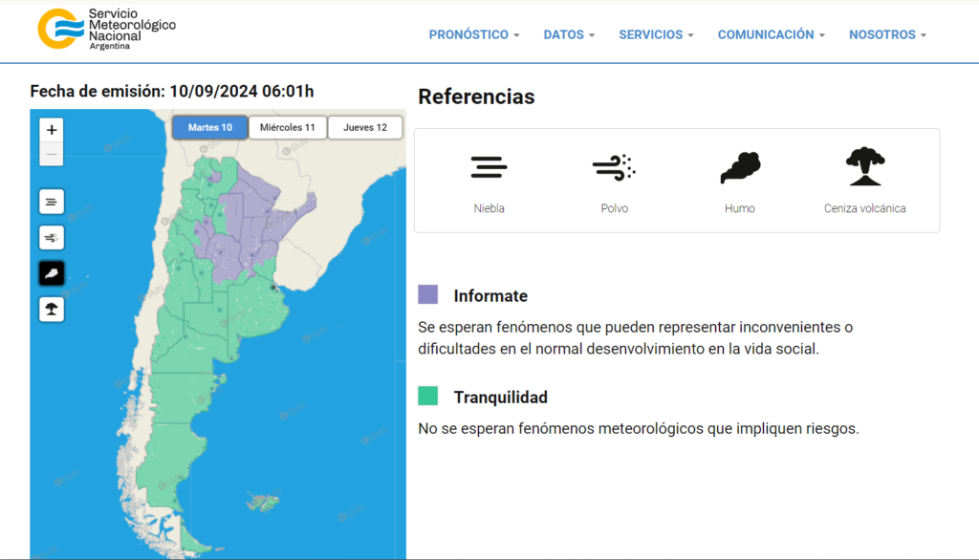The width and height of the screenshot is (979, 560).
Task: Click the Niebla icon in Referencias
Action: coord(489,168)
